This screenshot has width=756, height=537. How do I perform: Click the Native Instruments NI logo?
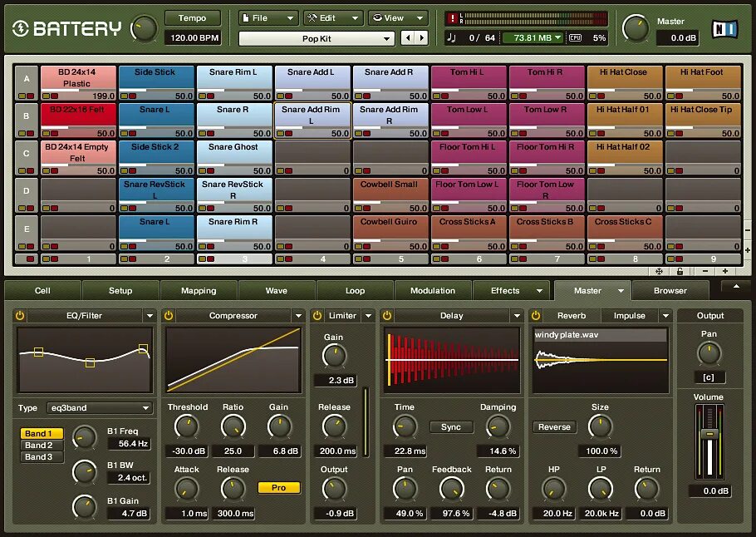[724, 29]
